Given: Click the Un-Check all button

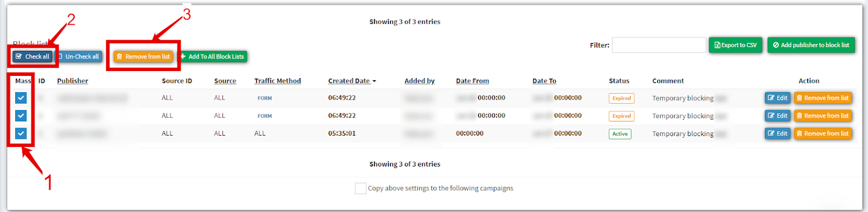Looking at the screenshot, I should coord(80,56).
